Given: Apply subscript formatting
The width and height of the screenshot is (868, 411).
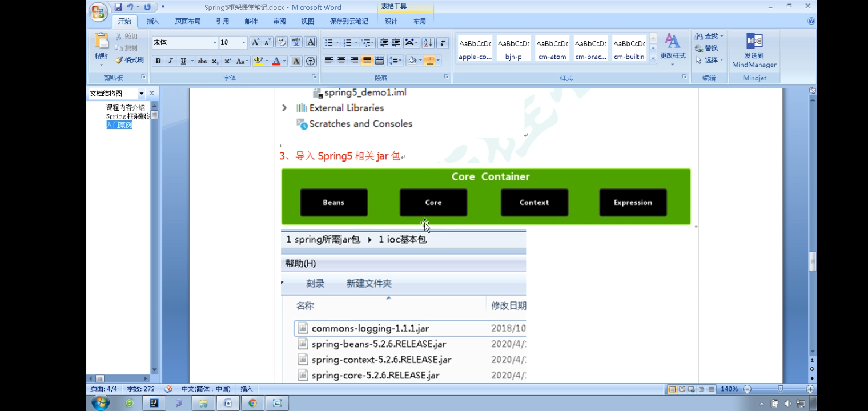Looking at the screenshot, I should pos(215,61).
